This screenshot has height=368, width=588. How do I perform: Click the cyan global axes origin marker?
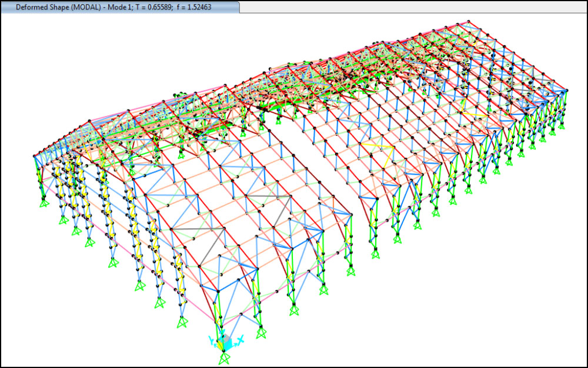click(223, 342)
